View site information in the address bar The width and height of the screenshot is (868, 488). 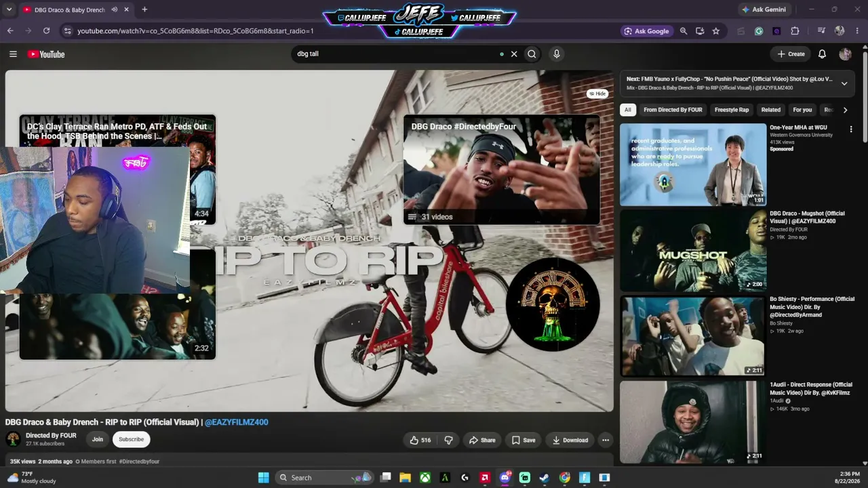(66, 30)
